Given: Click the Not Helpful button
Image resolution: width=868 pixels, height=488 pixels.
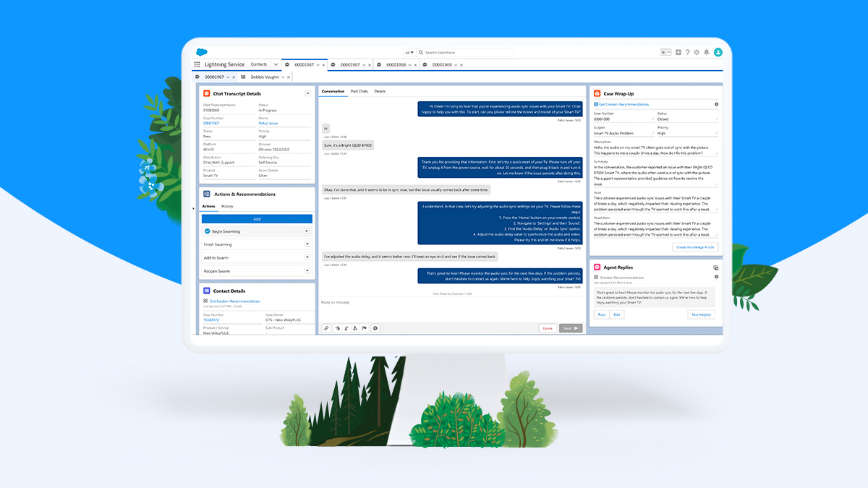Looking at the screenshot, I should (x=700, y=314).
